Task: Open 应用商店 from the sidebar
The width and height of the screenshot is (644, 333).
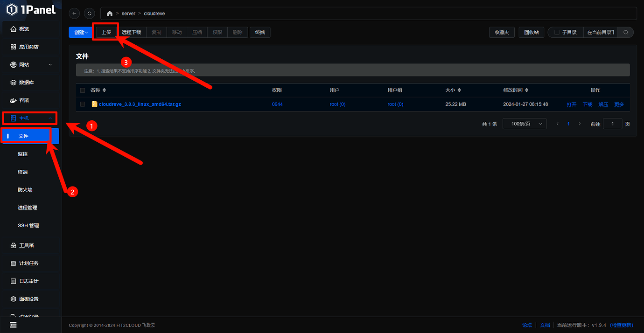Action: [28, 47]
